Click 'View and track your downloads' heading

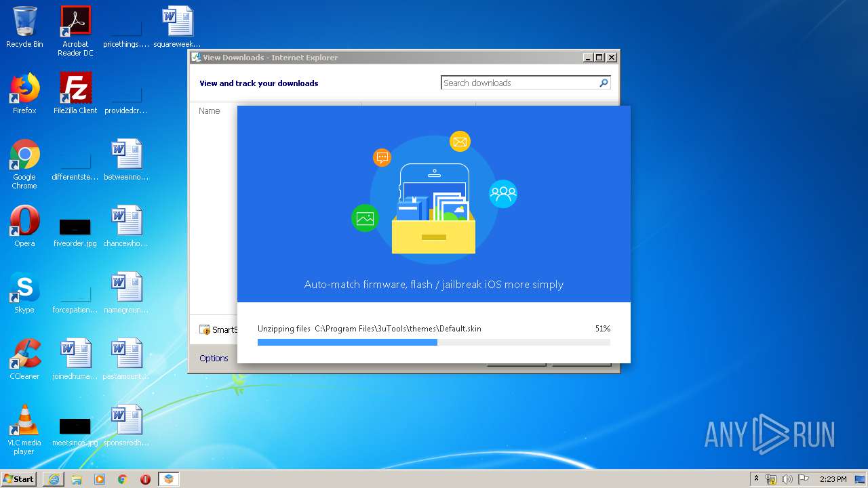pyautogui.click(x=258, y=83)
